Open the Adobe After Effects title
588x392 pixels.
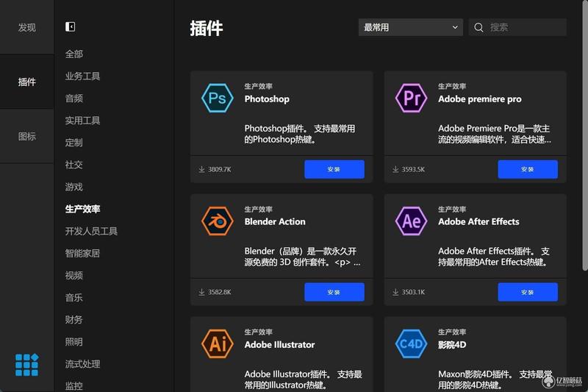pos(478,221)
